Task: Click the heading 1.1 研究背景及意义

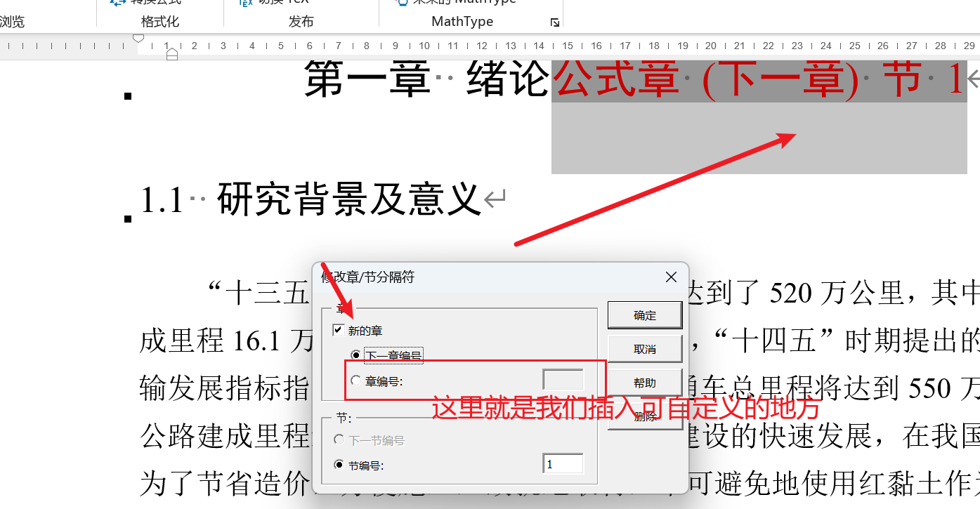Action: click(310, 199)
